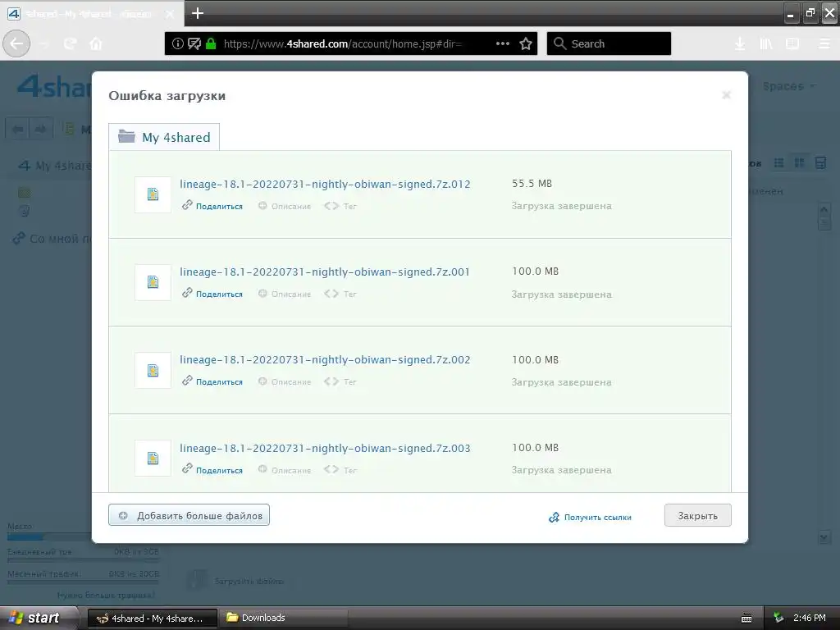Open file lineage-18.1-20220731-nightly-obiwan-signed.7z.001
The image size is (840, 630).
click(325, 272)
